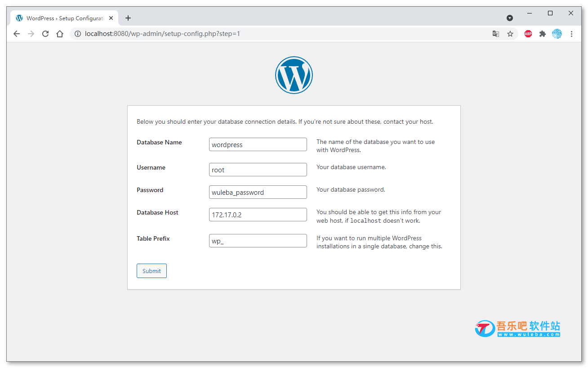
Task: Open the Extensions puzzle piece menu
Action: pos(543,34)
